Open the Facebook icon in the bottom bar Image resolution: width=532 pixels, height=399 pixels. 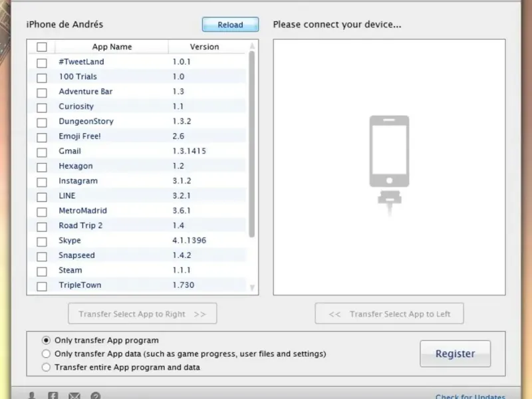[53, 395]
